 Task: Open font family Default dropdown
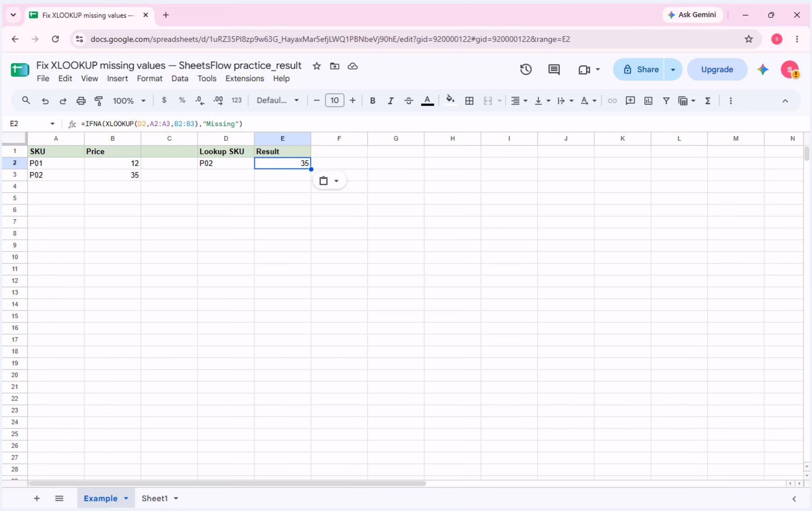(x=277, y=100)
